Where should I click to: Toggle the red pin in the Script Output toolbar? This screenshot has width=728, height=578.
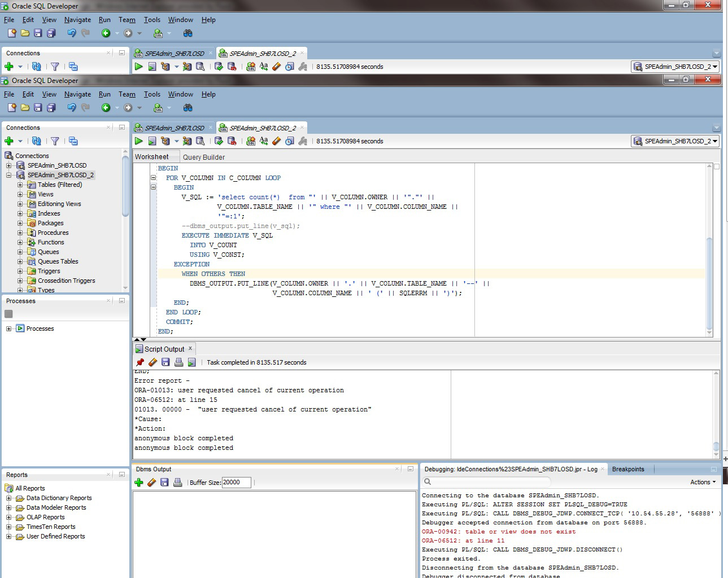[x=140, y=362]
